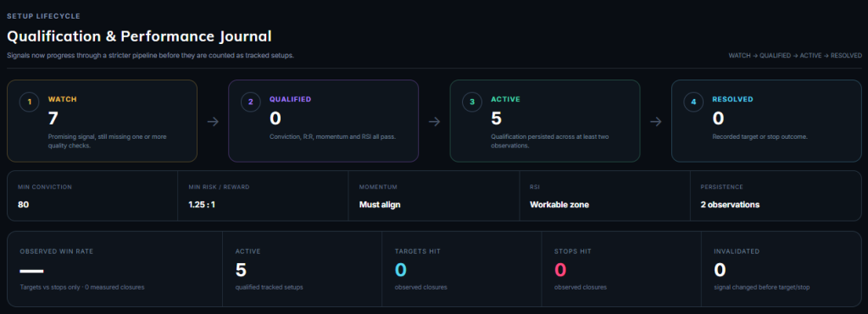Click 'signal changed before target/stop' caption
This screenshot has height=314, width=868.
pyautogui.click(x=762, y=287)
